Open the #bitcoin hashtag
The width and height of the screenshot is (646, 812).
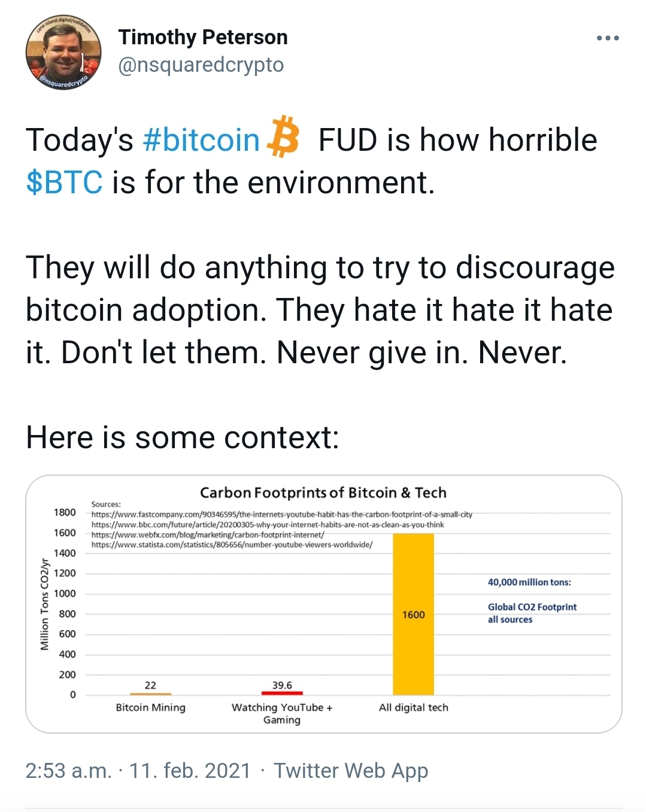pos(201,140)
